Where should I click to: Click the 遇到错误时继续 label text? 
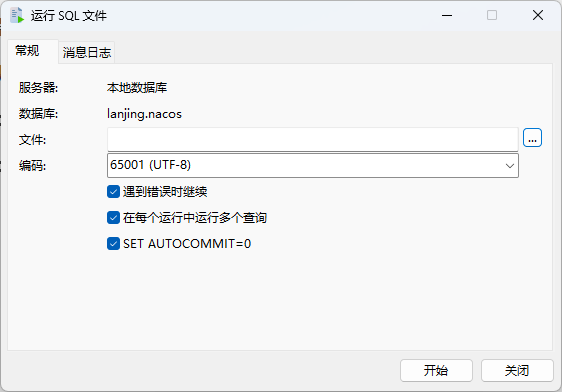tap(165, 192)
